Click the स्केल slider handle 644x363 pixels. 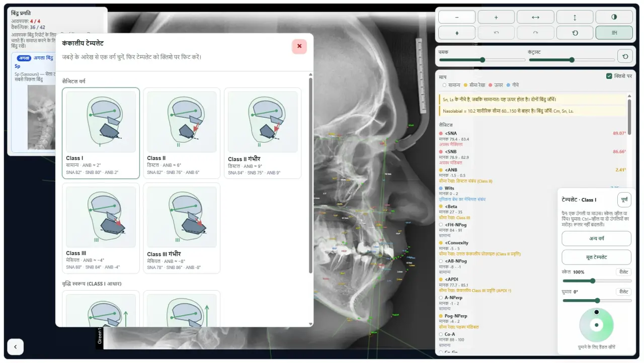pyautogui.click(x=593, y=281)
